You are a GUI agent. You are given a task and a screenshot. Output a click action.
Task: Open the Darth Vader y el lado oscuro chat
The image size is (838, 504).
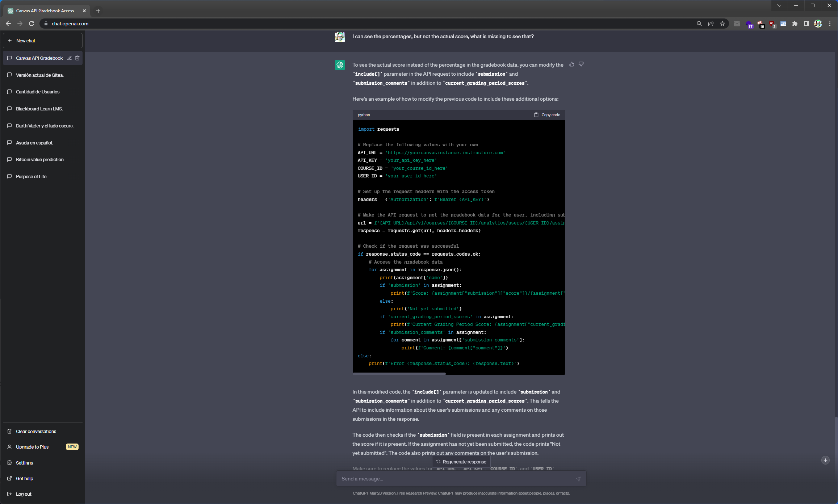click(44, 126)
